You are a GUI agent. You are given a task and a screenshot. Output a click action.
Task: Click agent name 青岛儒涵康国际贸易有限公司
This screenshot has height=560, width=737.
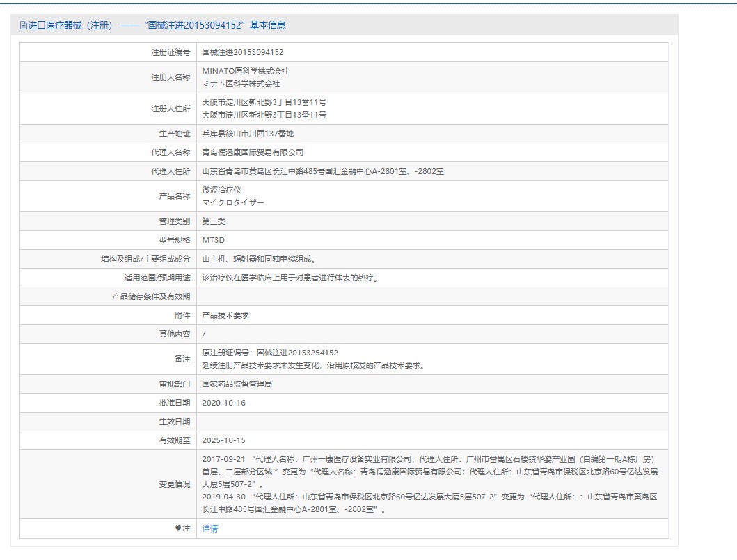tap(253, 152)
